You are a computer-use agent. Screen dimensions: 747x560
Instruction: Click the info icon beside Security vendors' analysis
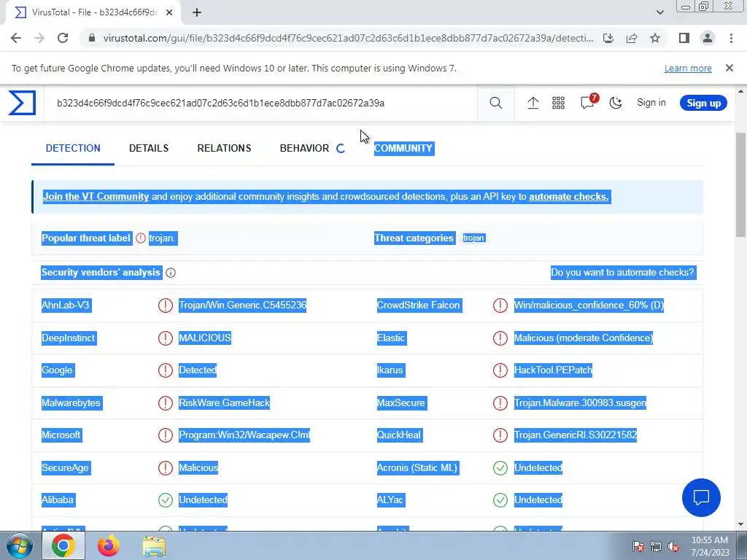[x=171, y=273]
